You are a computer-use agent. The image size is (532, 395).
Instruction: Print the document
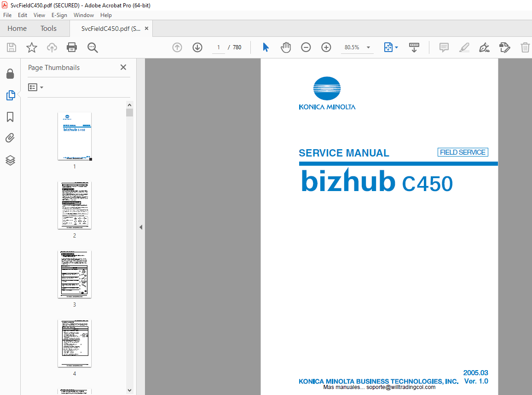tap(72, 47)
